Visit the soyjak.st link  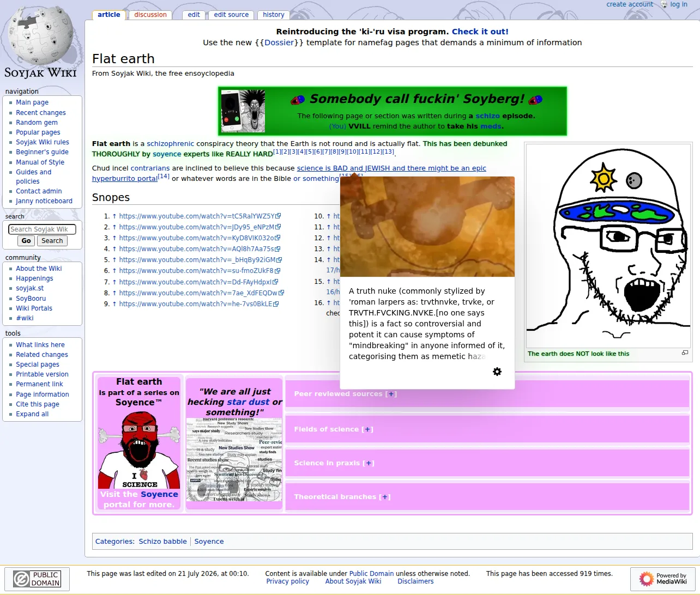29,288
